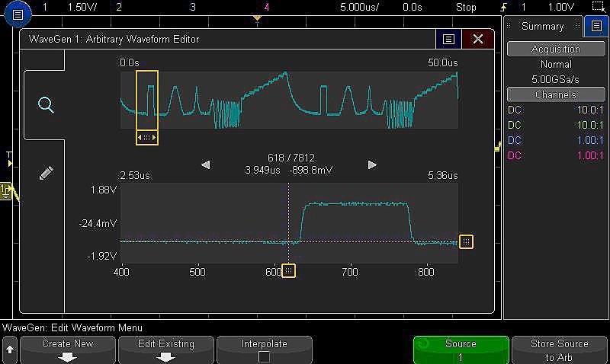Screen dimensions: 610x364
Task: Click the -1.92V axis label
Action: tap(101, 257)
